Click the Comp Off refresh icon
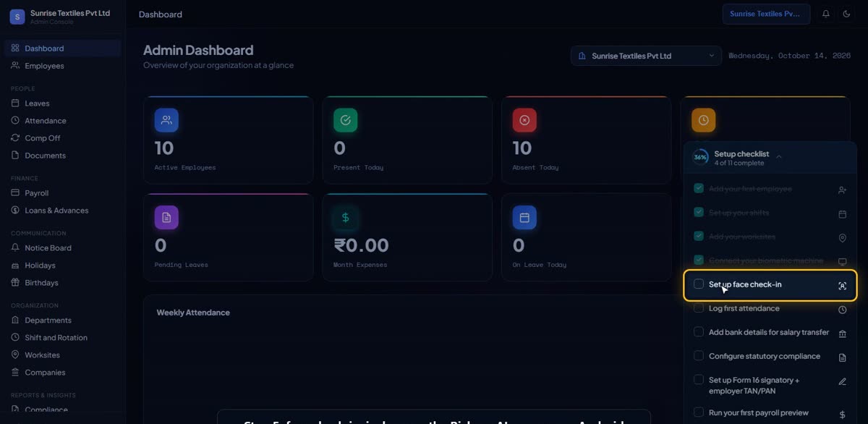Viewport: 868px width, 424px height. click(x=15, y=137)
